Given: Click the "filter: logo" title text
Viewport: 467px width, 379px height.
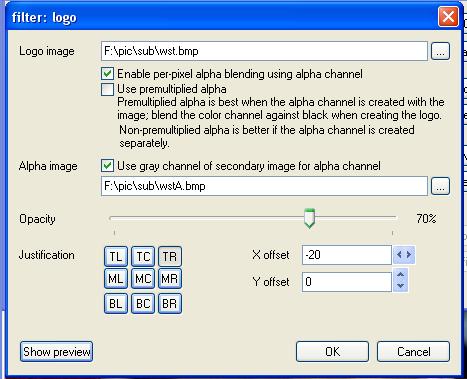Looking at the screenshot, I should [x=44, y=17].
